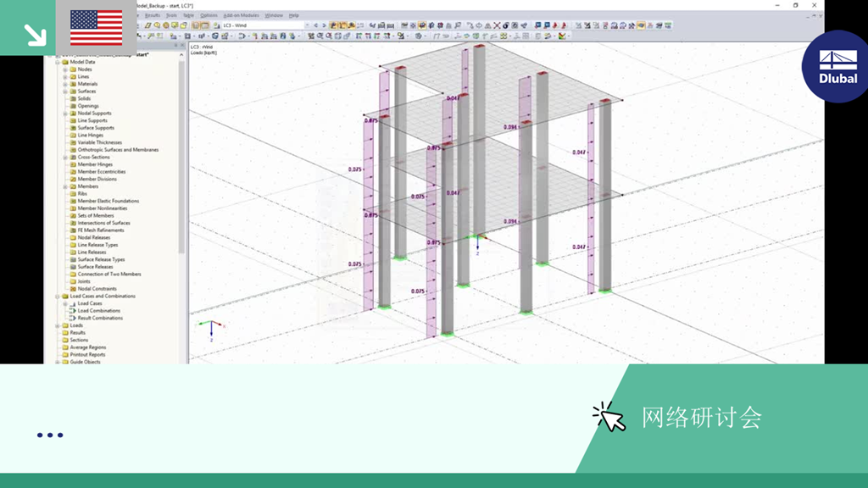Expand the Cross-Sections tree node
Image resolution: width=868 pixels, height=488 pixels.
point(65,157)
